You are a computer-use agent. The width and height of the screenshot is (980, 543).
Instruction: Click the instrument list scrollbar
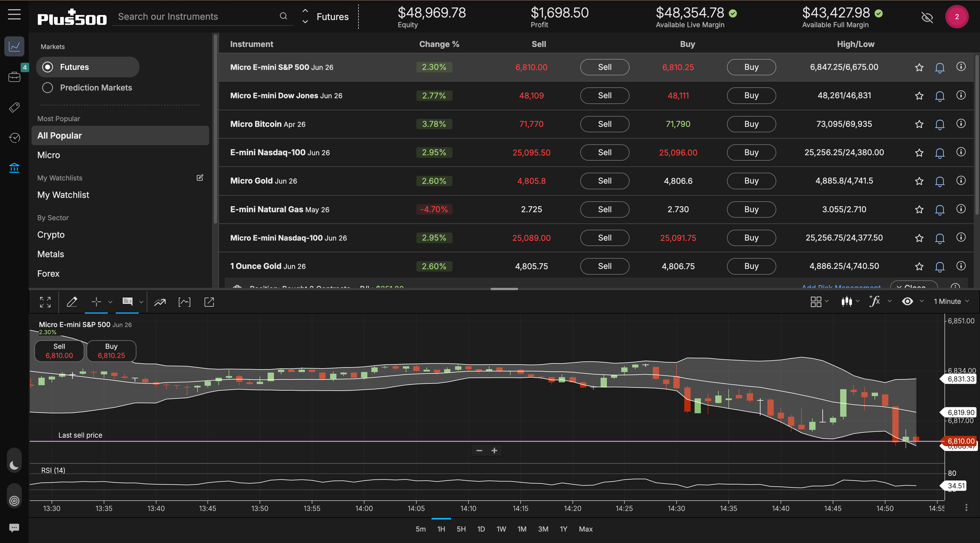pos(977,135)
